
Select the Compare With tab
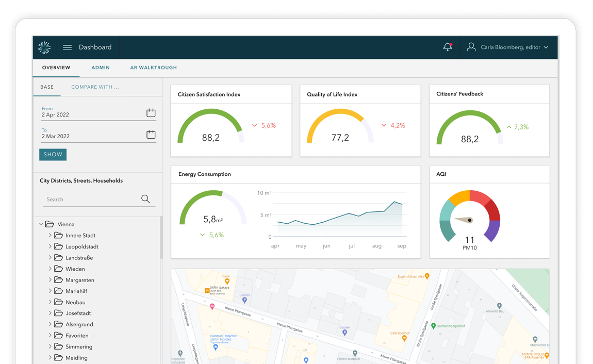[95, 87]
